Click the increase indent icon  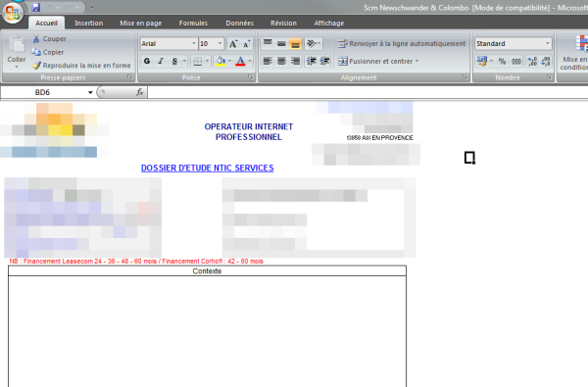coord(324,61)
